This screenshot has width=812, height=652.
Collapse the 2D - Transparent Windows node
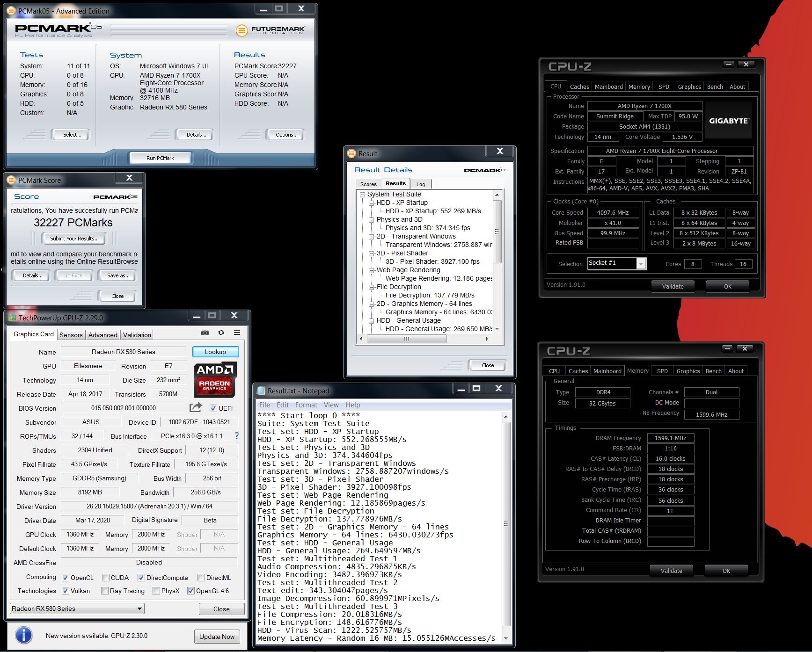pos(371,237)
